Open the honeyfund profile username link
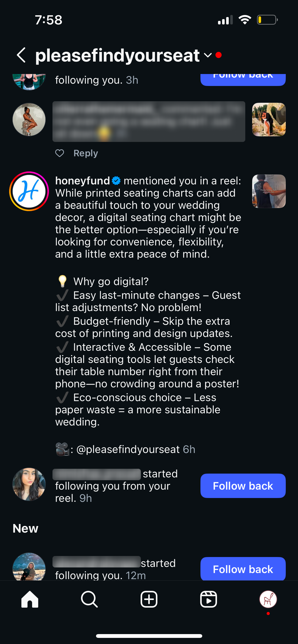This screenshot has height=644, width=298. point(83,181)
